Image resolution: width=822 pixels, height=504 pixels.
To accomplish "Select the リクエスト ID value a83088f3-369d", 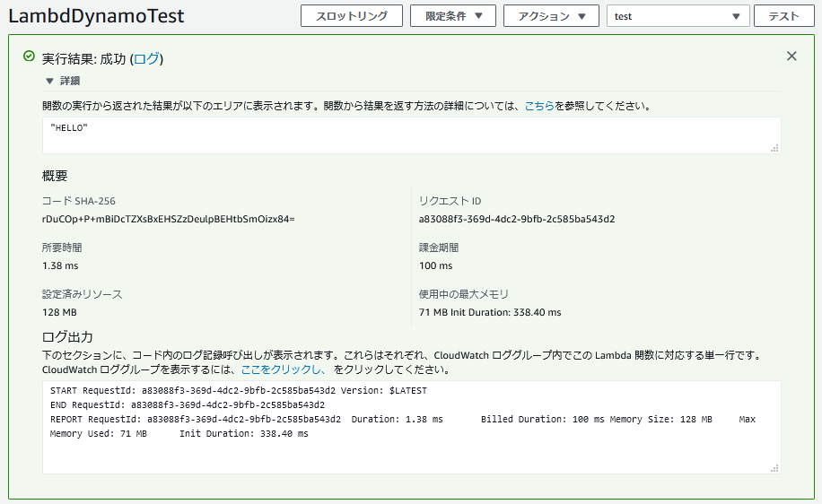I will coord(517,219).
